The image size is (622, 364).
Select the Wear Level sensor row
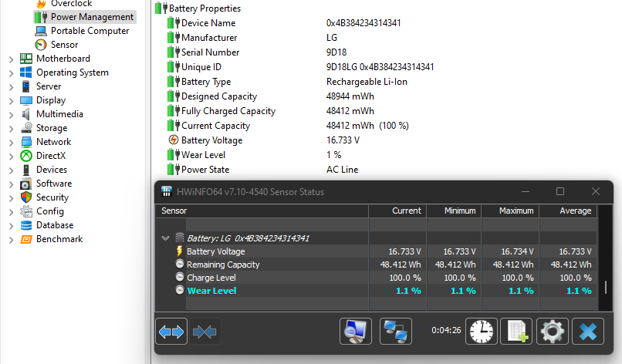click(x=376, y=291)
